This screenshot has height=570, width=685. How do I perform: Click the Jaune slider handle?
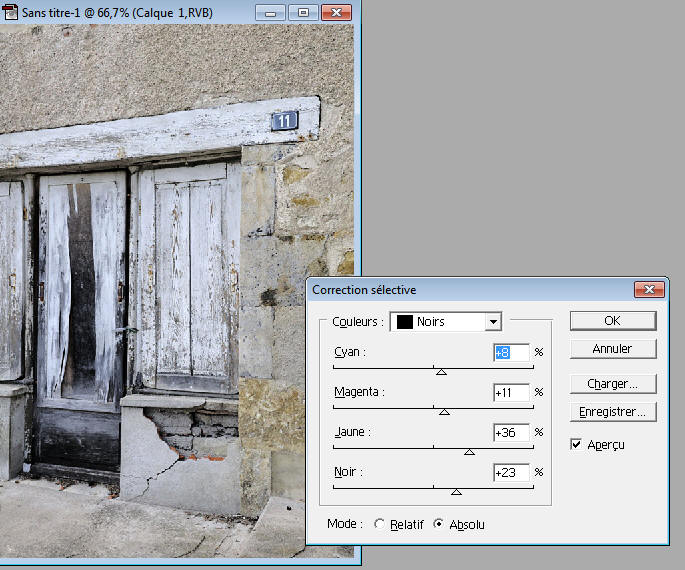tap(469, 452)
